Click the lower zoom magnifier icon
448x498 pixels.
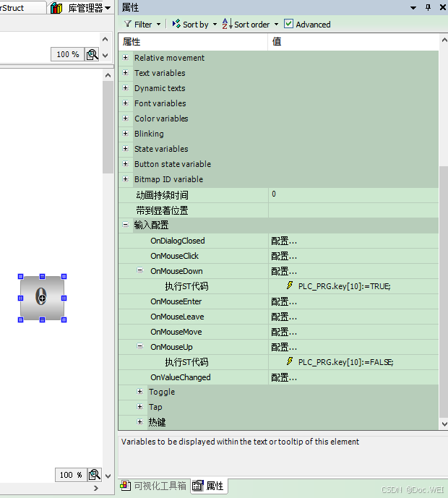click(95, 475)
